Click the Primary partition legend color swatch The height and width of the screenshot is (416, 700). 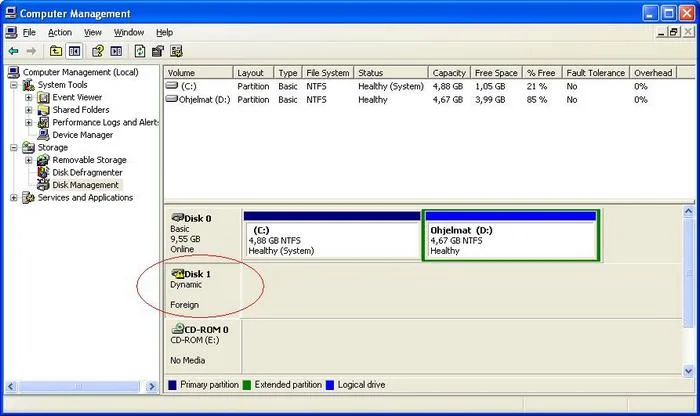pyautogui.click(x=174, y=385)
